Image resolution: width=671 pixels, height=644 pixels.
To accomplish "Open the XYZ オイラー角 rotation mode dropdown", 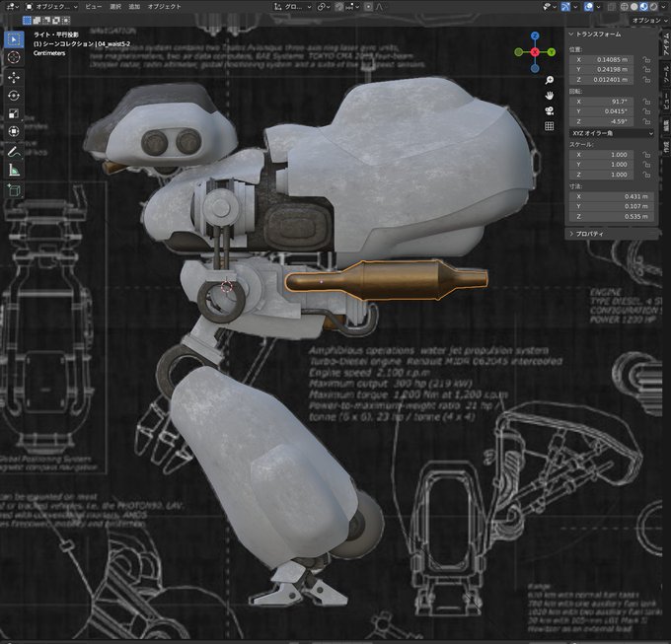I will [612, 133].
